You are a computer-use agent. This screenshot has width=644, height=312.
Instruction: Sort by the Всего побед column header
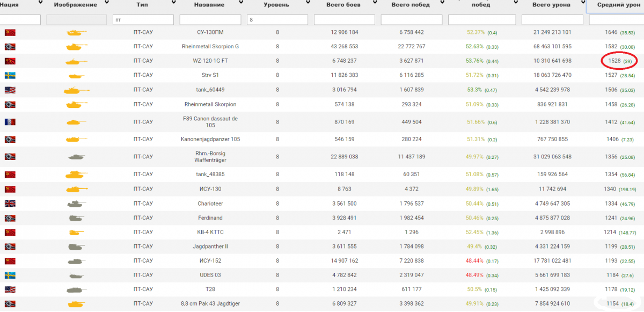pos(411,5)
